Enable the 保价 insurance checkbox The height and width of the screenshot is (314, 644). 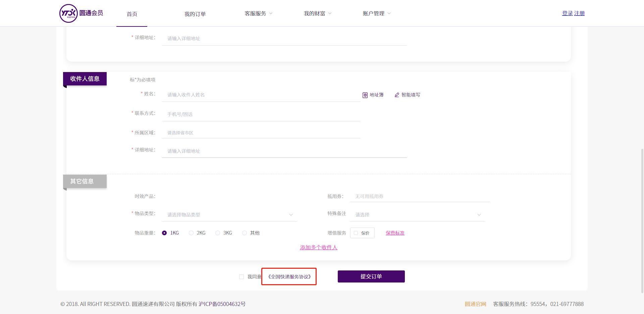[x=356, y=233]
